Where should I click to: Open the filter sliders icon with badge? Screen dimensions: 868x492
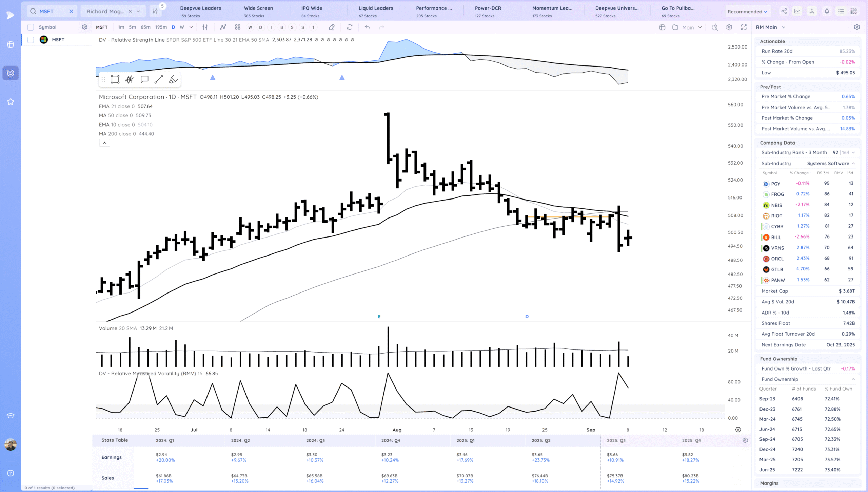(x=155, y=11)
